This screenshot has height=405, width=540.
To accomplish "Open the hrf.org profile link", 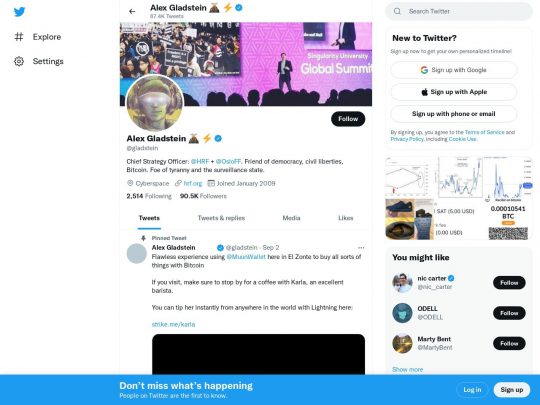I will 193,183.
